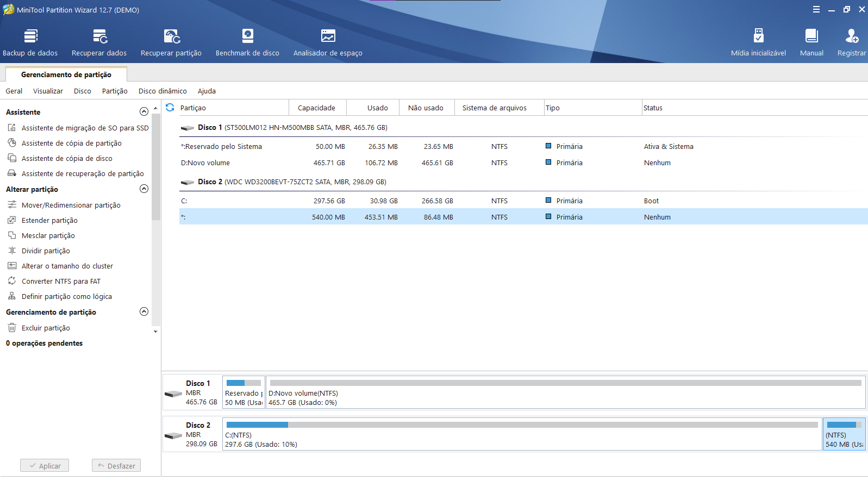This screenshot has width=868, height=487.
Task: Select Disco 1 header row in table
Action: [523, 127]
